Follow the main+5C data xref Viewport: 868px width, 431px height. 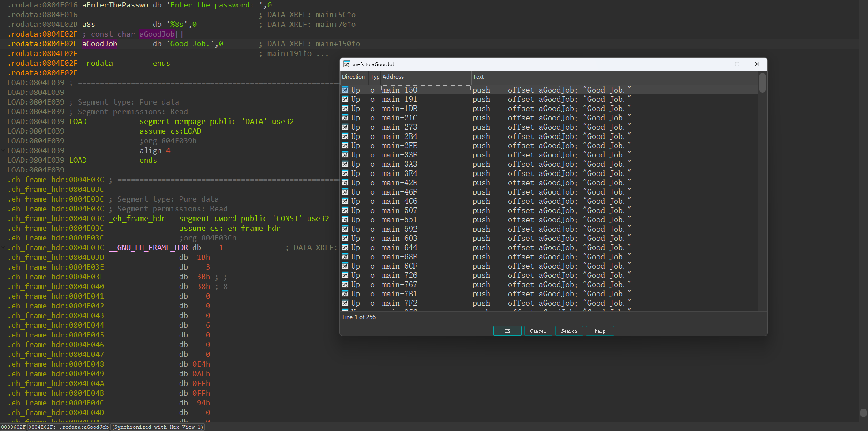[336, 15]
